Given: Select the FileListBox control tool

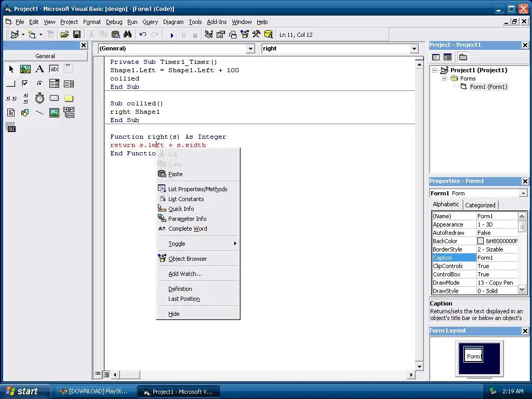Looking at the screenshot, I should tap(11, 113).
